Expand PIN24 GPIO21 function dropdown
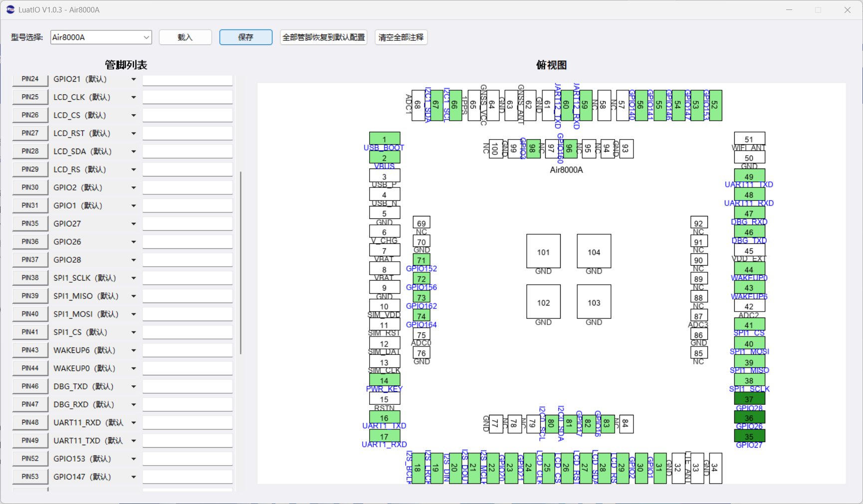The width and height of the screenshot is (863, 504). tap(133, 79)
